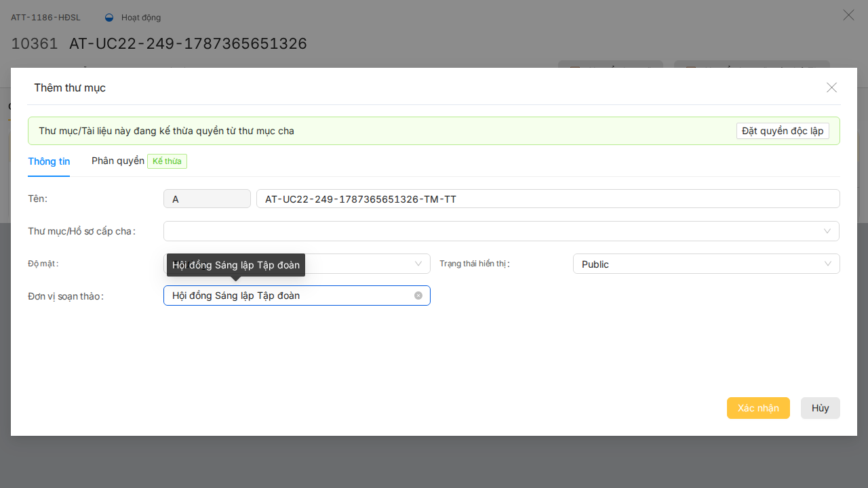The width and height of the screenshot is (868, 488).
Task: Click the record title AT-UC22-249-1787365651326
Action: click(188, 43)
